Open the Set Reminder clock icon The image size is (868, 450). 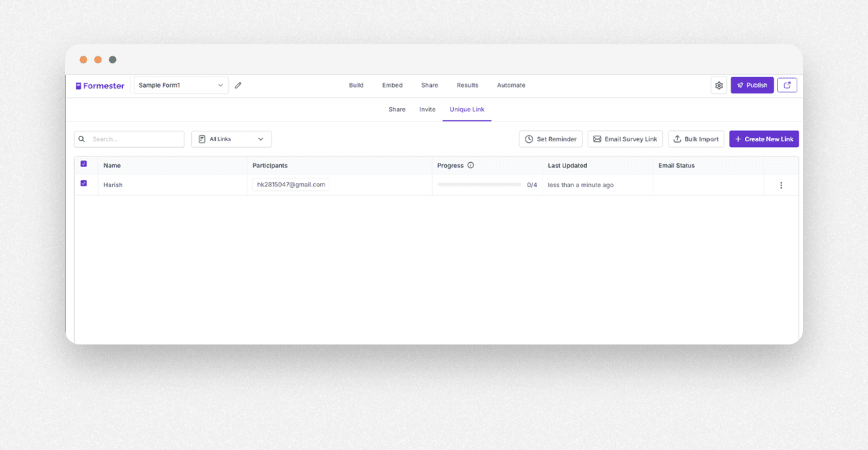click(529, 139)
